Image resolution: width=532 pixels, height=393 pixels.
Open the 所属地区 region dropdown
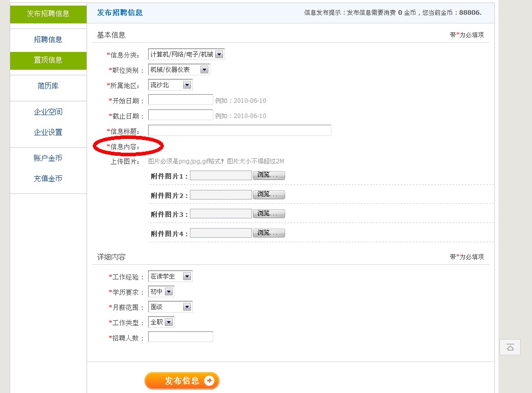[x=186, y=85]
